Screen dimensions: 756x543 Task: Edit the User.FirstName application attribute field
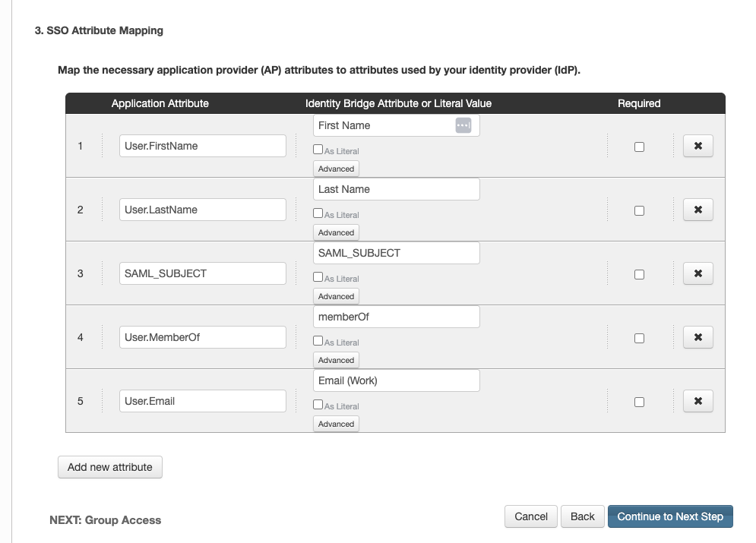(x=203, y=146)
